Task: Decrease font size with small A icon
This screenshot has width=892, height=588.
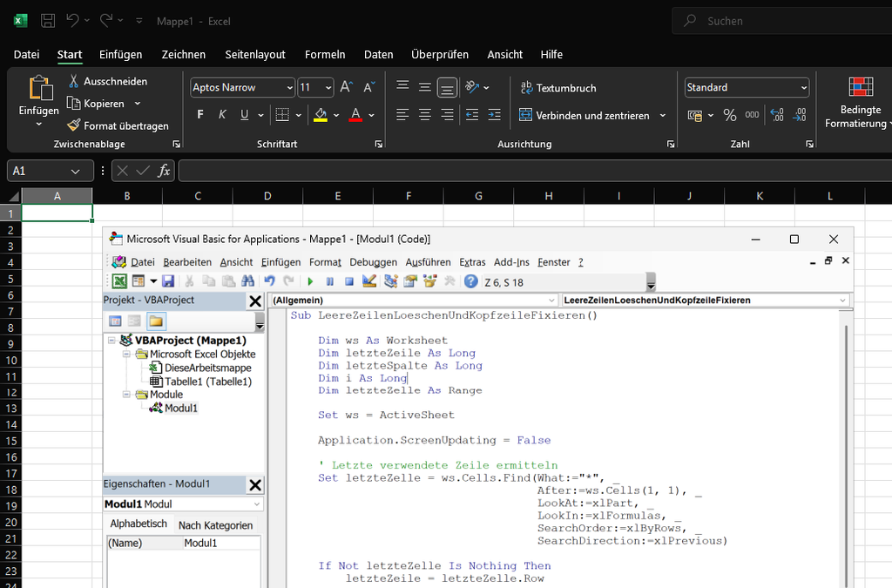Action: [x=369, y=87]
